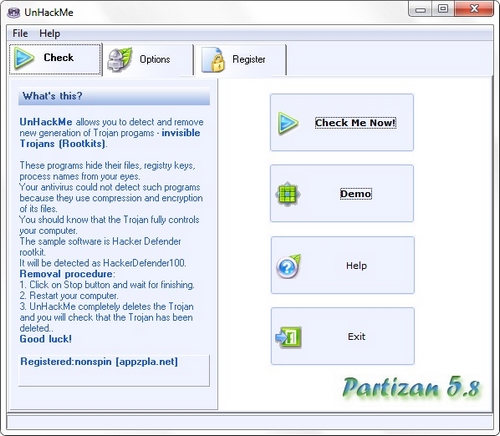The height and width of the screenshot is (436, 500).
Task: Run the Demo button
Action: (x=342, y=193)
